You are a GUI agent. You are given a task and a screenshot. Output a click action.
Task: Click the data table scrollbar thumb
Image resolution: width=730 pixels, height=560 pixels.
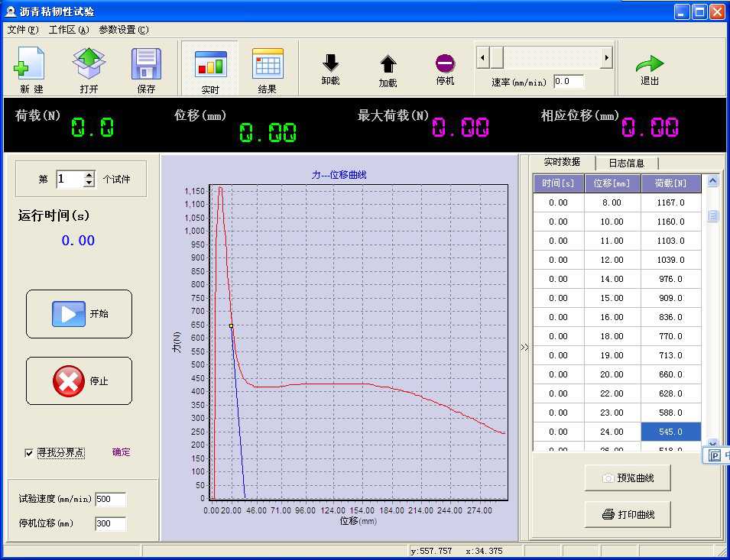712,215
